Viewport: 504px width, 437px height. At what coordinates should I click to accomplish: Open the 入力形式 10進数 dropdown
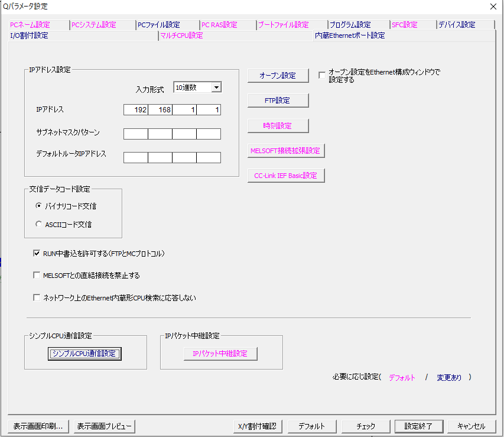click(217, 87)
